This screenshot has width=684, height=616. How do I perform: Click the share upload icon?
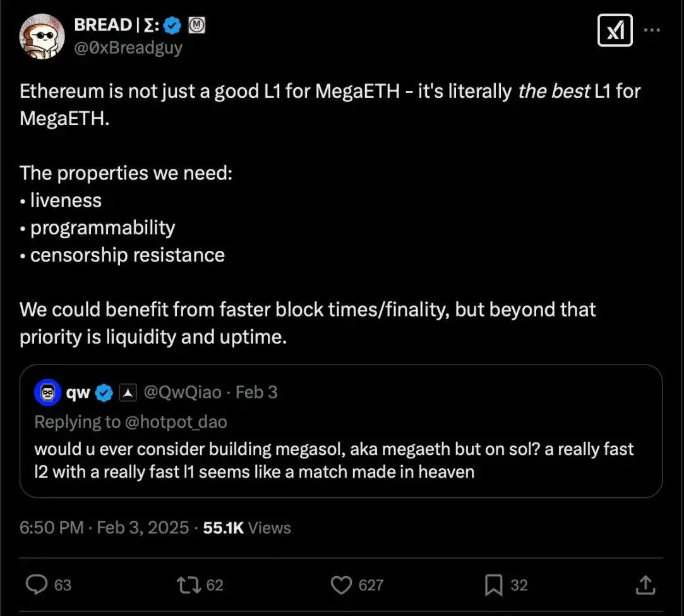[x=644, y=584]
